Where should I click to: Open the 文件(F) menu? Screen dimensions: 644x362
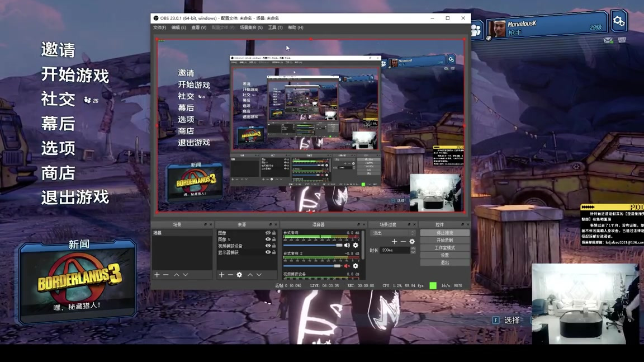[x=159, y=27]
